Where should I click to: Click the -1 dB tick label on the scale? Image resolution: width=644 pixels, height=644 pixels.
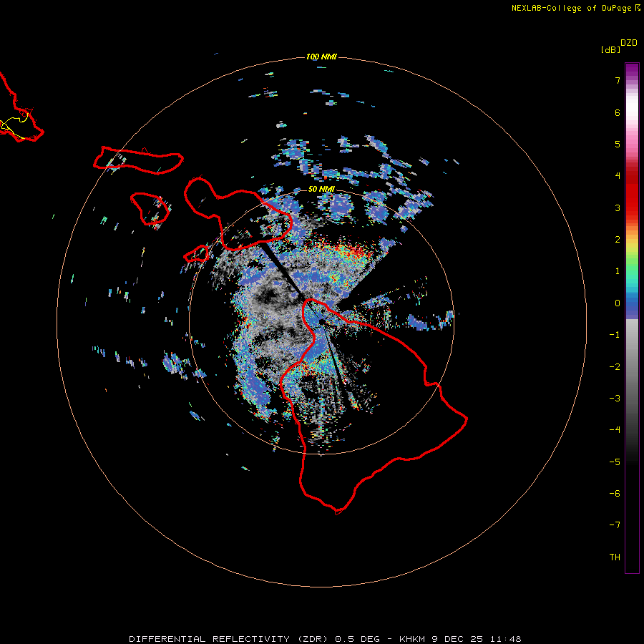[x=615, y=335]
